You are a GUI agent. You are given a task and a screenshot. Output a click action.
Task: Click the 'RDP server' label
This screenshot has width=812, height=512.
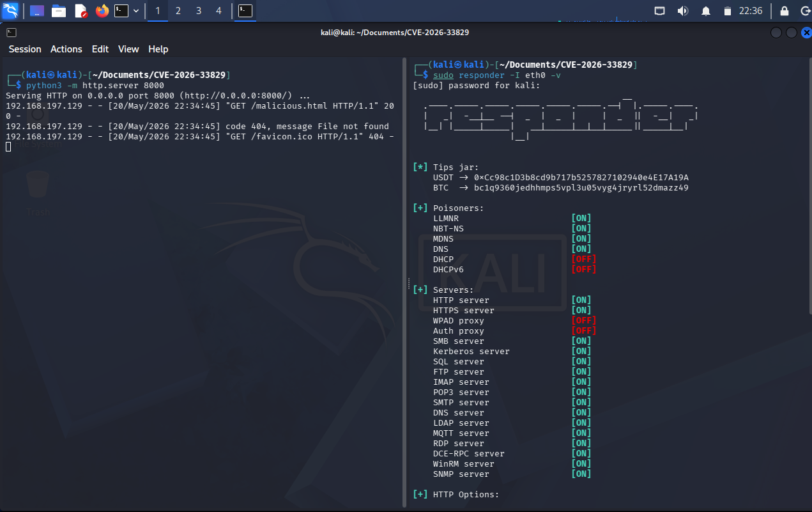click(x=459, y=443)
